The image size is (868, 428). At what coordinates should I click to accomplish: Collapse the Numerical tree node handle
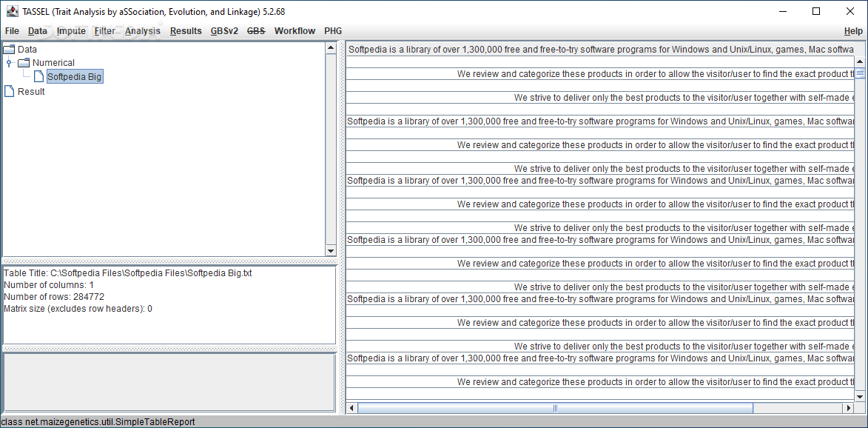9,63
